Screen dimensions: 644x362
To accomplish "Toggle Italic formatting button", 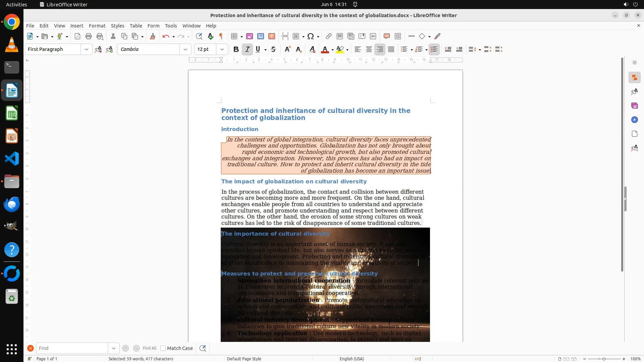I will [247, 50].
